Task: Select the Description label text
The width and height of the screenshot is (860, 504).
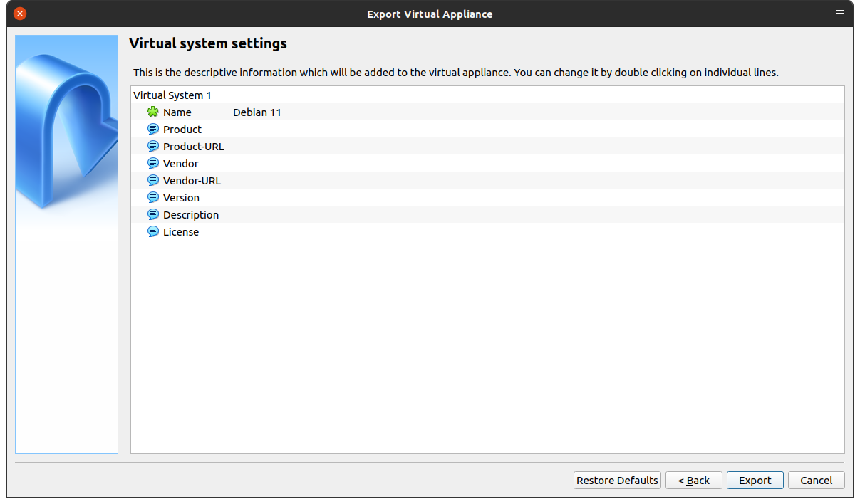Action: pyautogui.click(x=191, y=215)
